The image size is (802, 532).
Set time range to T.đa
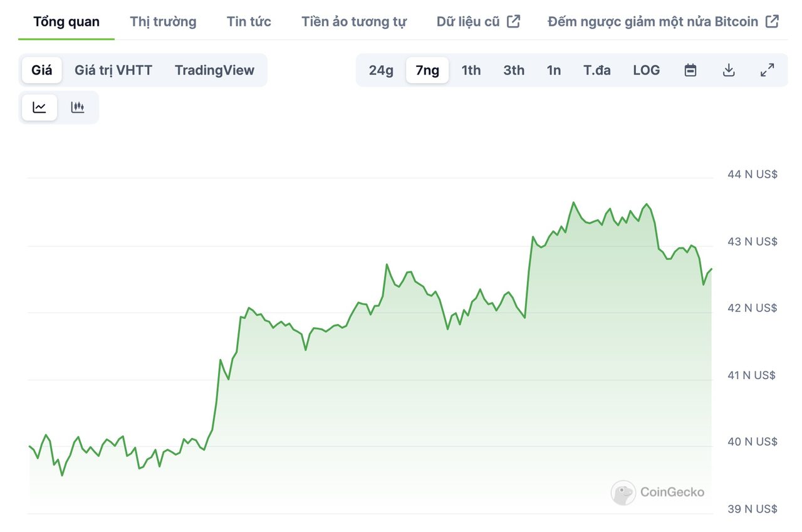pyautogui.click(x=597, y=70)
